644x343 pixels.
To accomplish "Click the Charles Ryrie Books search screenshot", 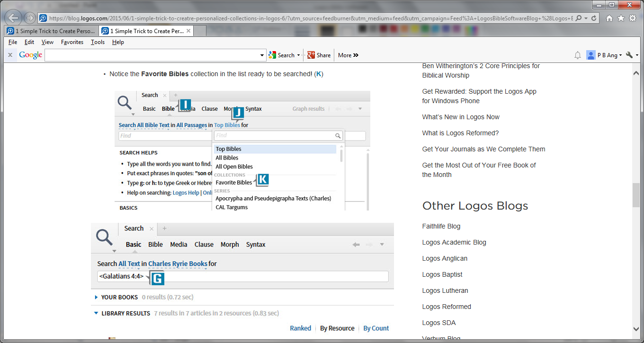I will pyautogui.click(x=242, y=281).
